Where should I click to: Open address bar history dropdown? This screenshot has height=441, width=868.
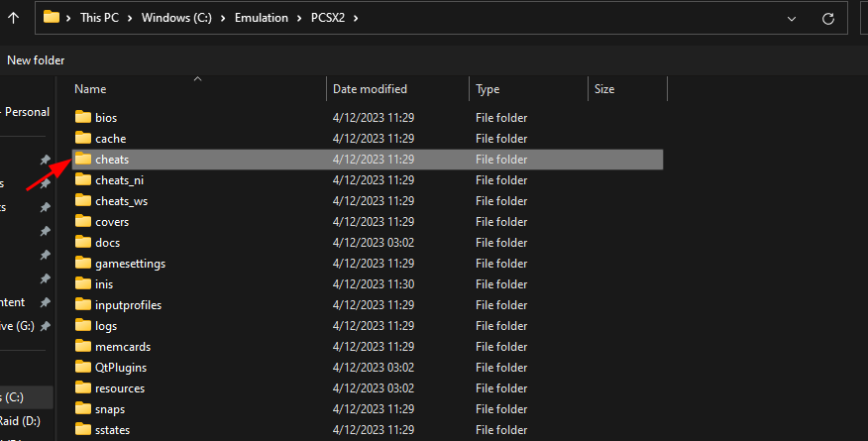792,19
